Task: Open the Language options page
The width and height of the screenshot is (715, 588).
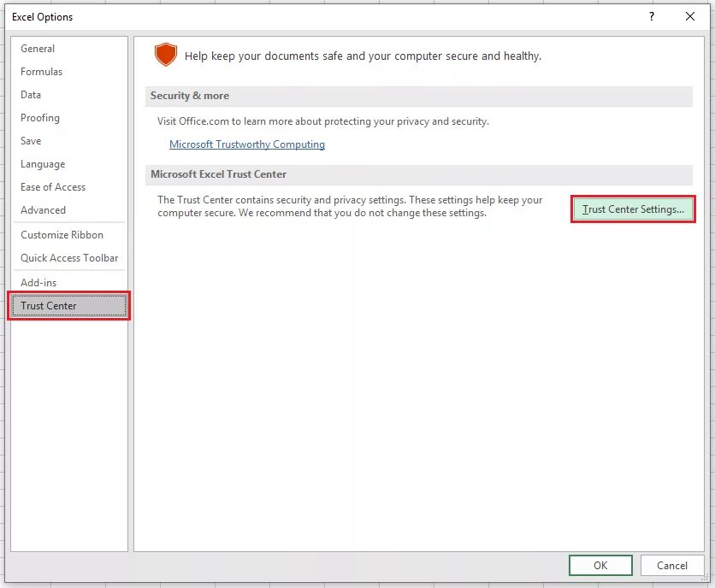Action: tap(42, 164)
